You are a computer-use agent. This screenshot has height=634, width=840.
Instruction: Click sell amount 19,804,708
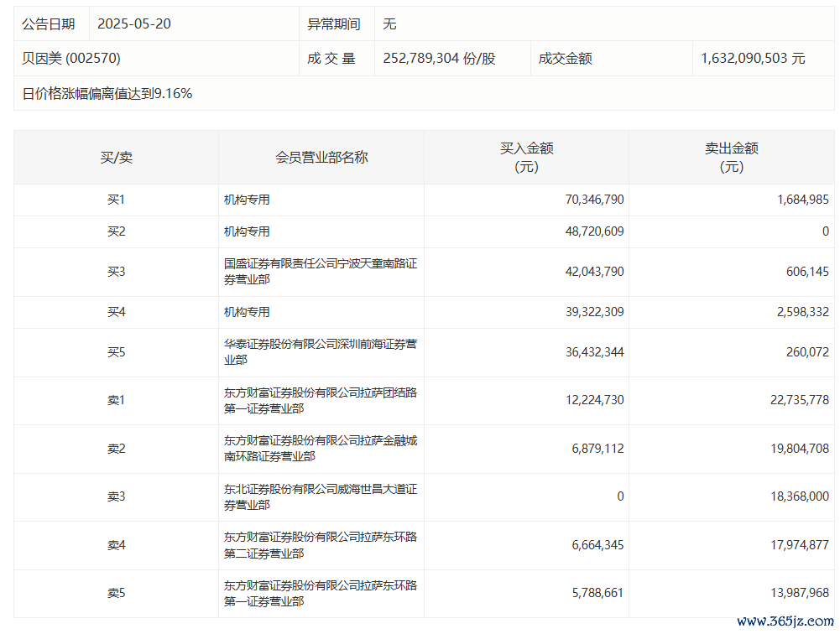800,449
